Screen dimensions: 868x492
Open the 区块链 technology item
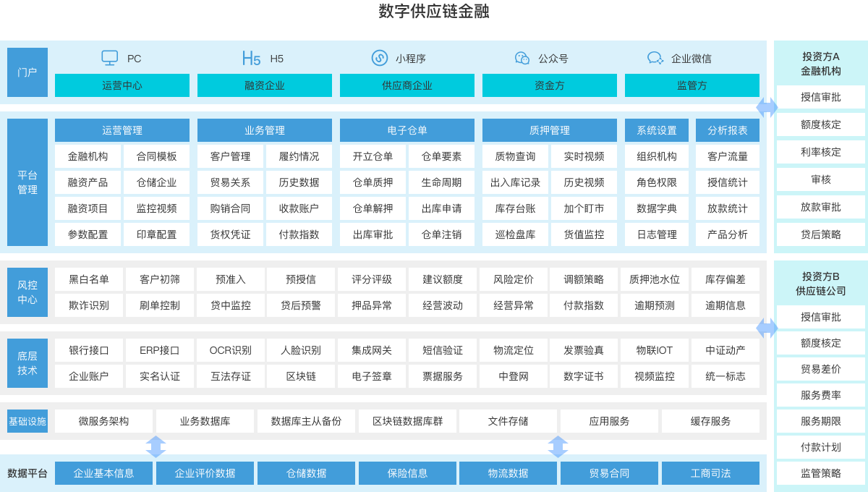(x=301, y=376)
